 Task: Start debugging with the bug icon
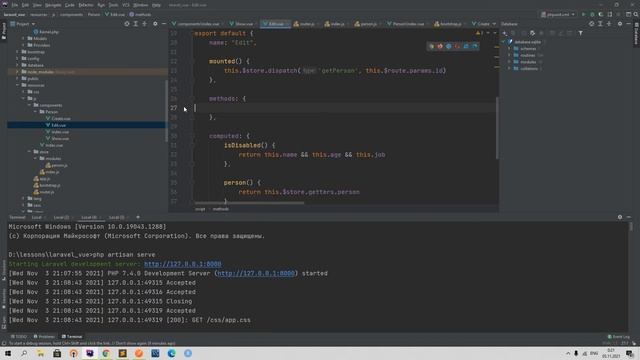(592, 14)
